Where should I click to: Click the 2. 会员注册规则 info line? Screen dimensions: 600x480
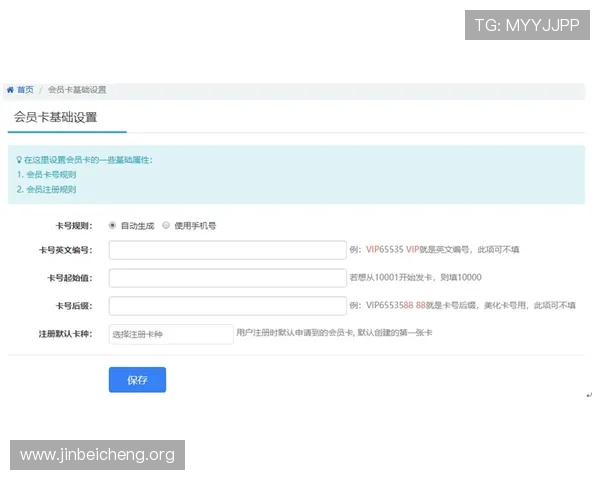pyautogui.click(x=46, y=189)
